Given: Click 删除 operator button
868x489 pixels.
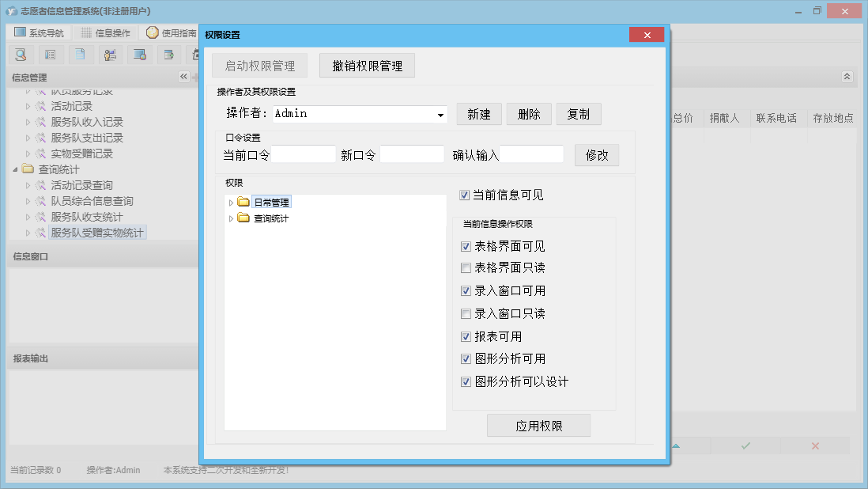Looking at the screenshot, I should (x=529, y=114).
